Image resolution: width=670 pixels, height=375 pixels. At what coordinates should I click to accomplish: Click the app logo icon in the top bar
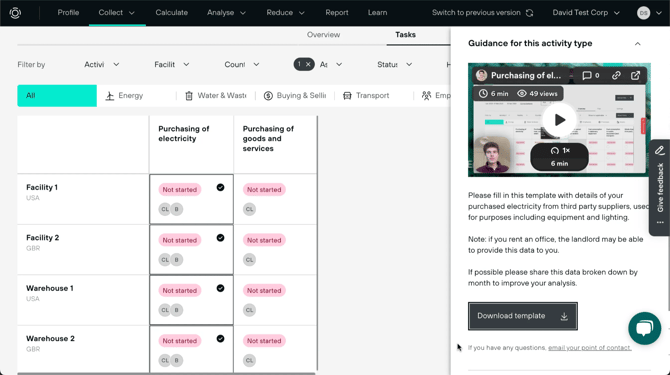pos(15,13)
